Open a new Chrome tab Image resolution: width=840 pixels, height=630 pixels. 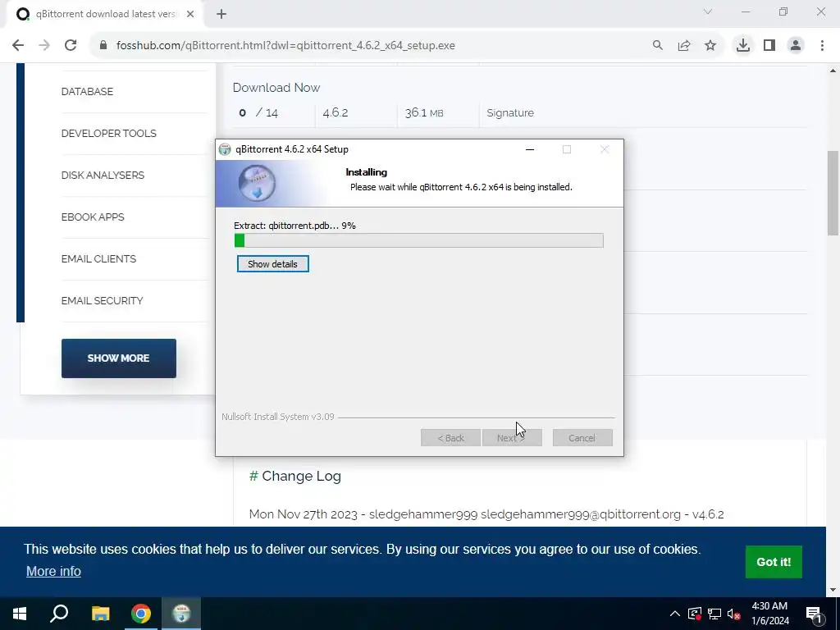(x=221, y=15)
